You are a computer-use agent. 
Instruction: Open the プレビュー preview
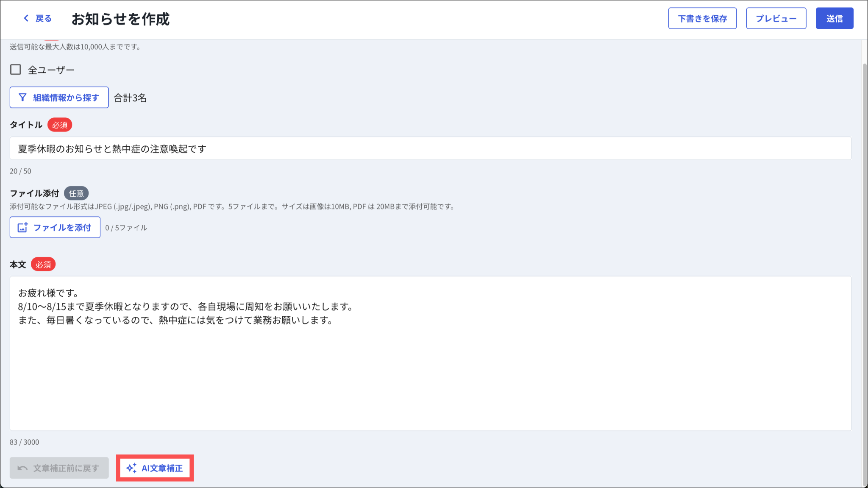776,19
